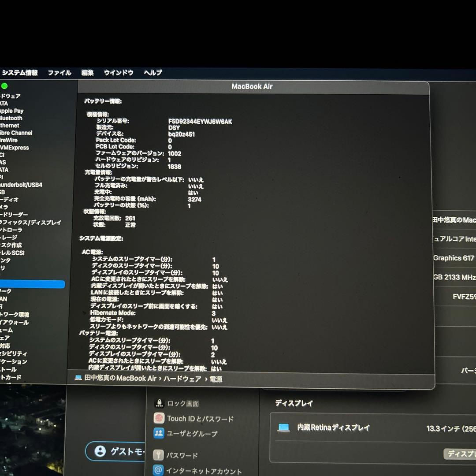The width and height of the screenshot is (476, 476).
Task: Open Touch ID とパスワード fingerprint icon
Action: click(159, 418)
